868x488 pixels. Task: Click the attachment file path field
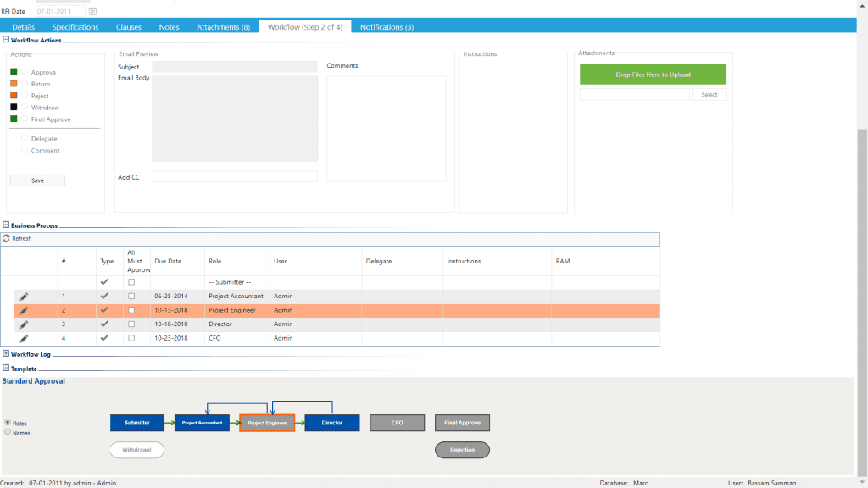pos(635,95)
